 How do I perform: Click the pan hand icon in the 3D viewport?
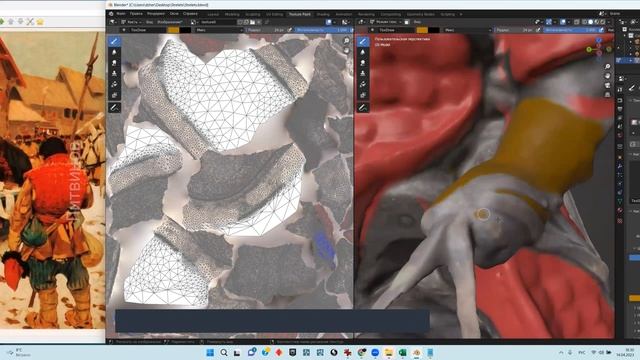click(608, 76)
